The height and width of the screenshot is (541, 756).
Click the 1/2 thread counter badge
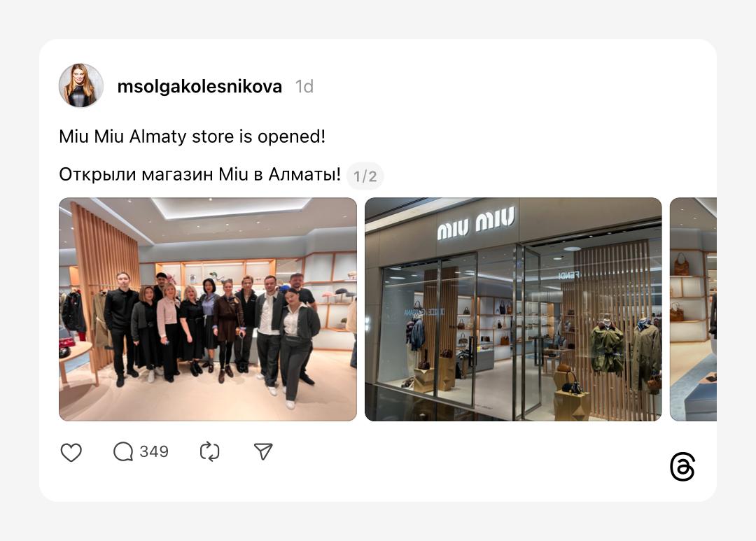[x=365, y=176]
